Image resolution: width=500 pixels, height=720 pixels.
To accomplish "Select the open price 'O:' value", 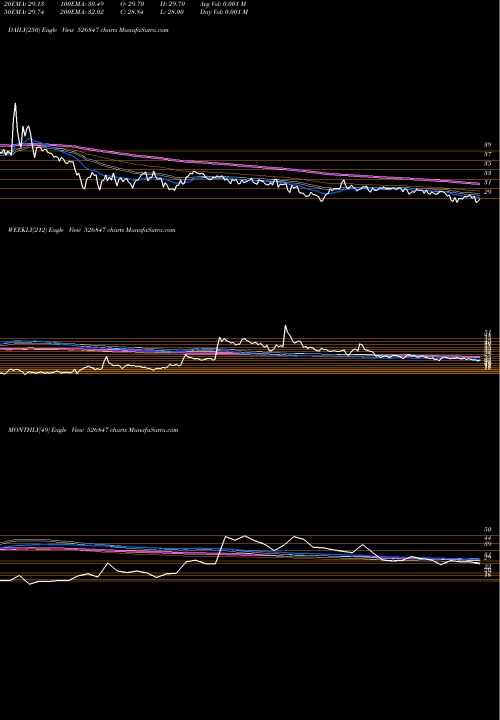I will point(132,4).
